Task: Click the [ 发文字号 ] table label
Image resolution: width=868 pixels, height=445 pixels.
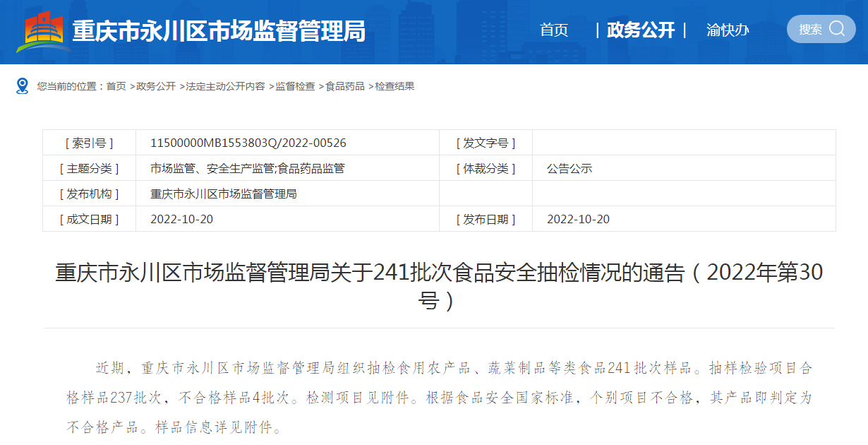Action: pos(486,143)
